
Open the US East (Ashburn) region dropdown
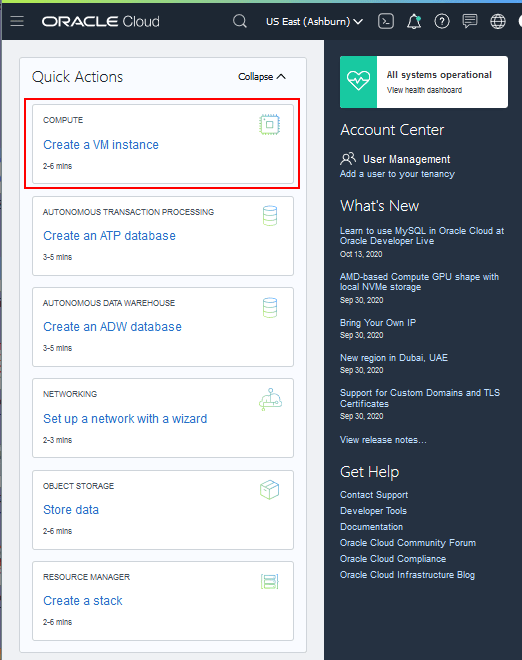(314, 21)
